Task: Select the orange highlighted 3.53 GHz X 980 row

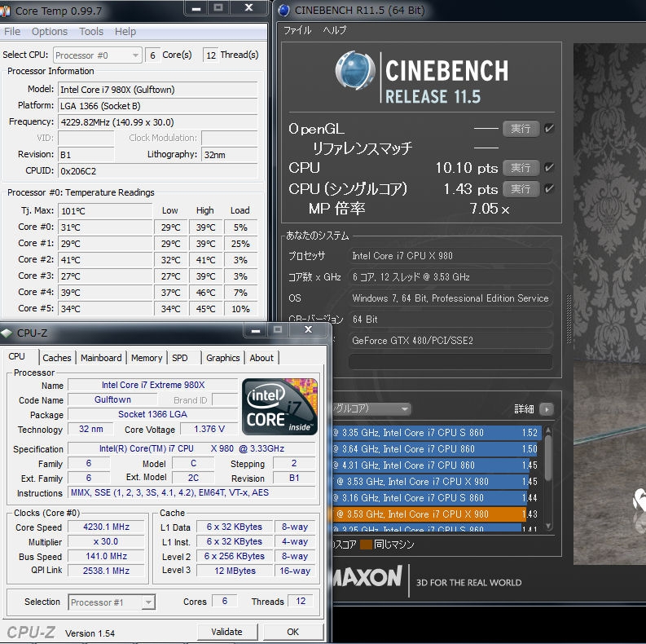Action: click(437, 514)
